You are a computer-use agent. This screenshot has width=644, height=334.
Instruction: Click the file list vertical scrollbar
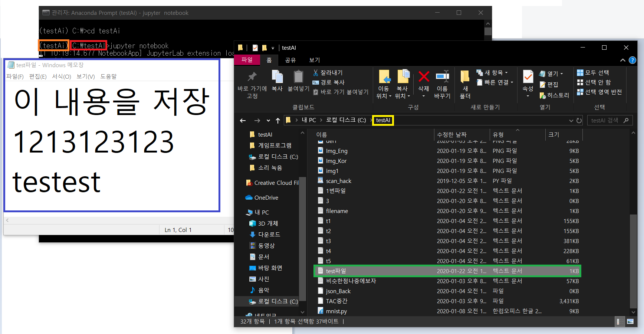pyautogui.click(x=633, y=261)
